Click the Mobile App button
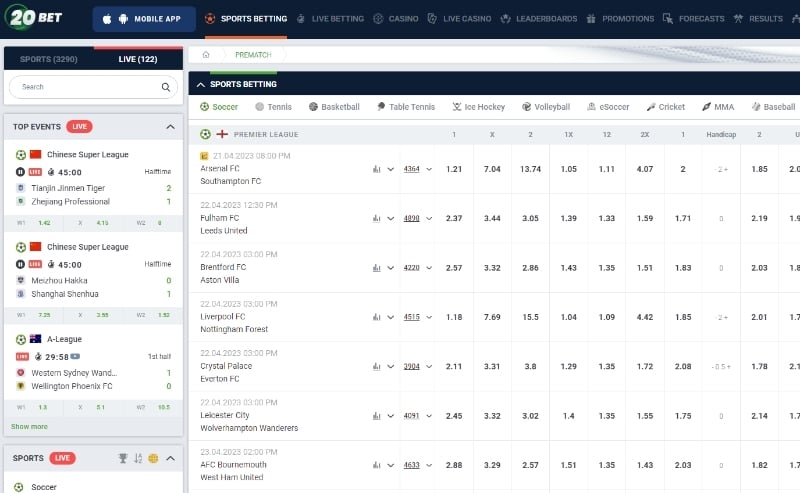The width and height of the screenshot is (800, 493). pyautogui.click(x=144, y=19)
